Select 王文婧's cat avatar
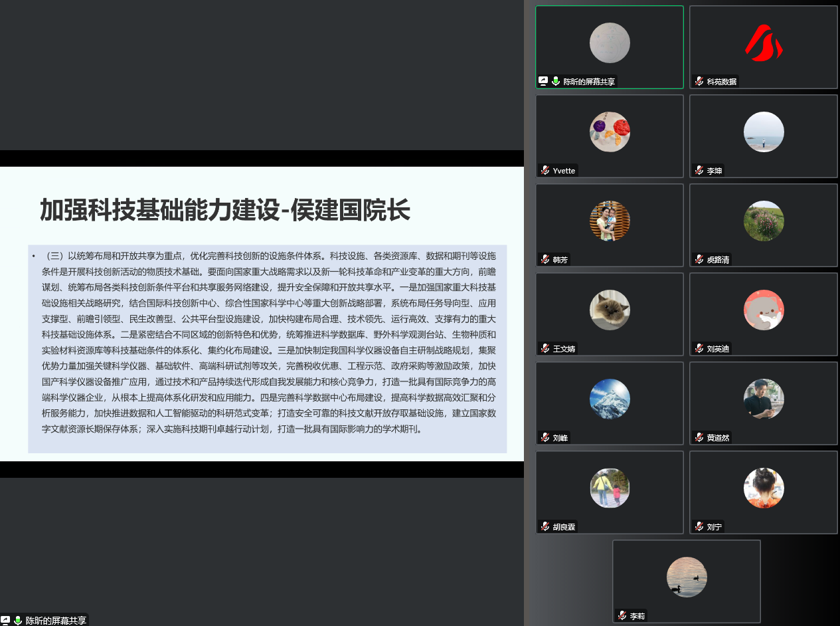 pos(610,310)
